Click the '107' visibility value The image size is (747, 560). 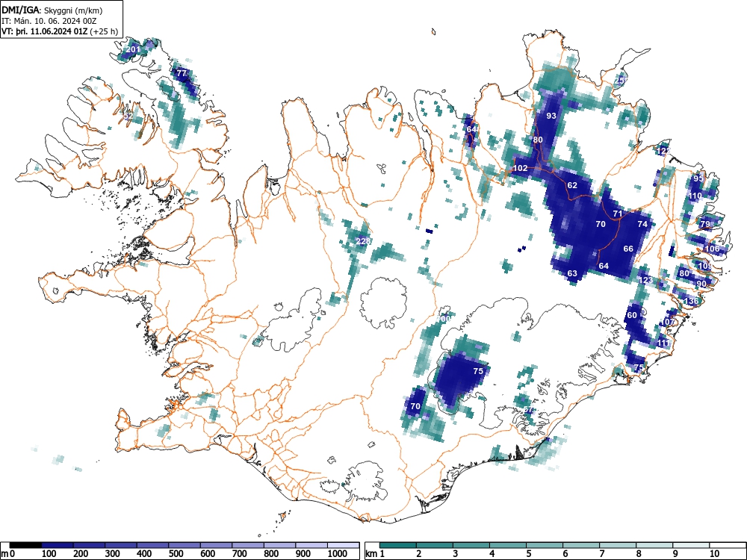[667, 322]
